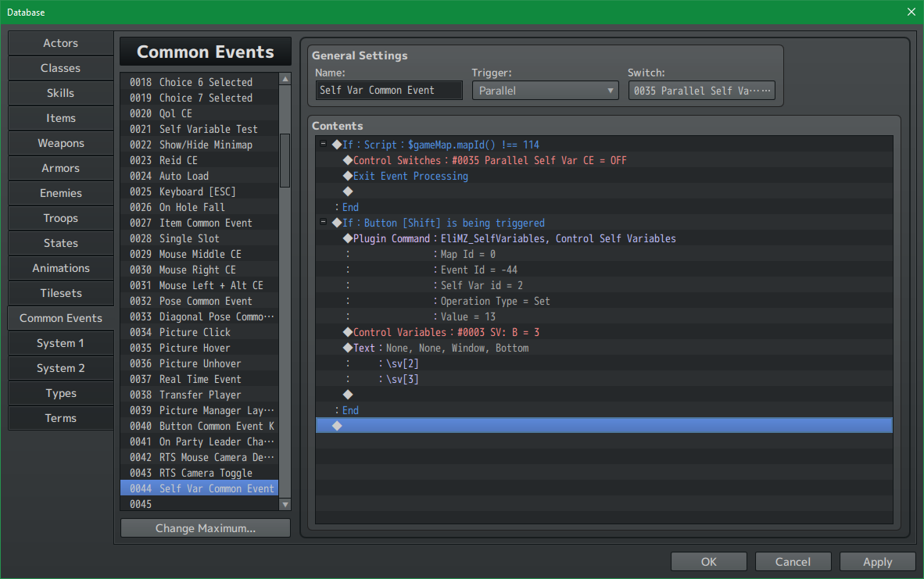
Task: Select 0019 Choice 7 Selected
Action: (199, 98)
